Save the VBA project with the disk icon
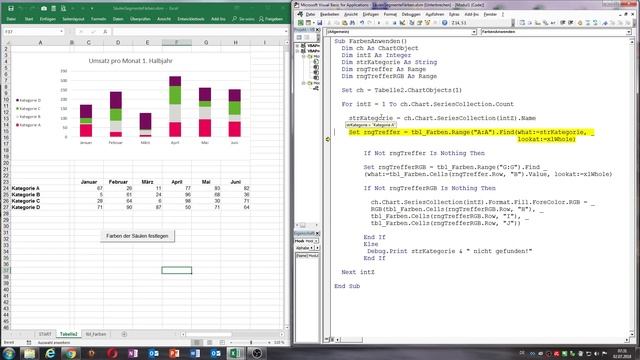This screenshot has width=640, height=360. (x=320, y=23)
